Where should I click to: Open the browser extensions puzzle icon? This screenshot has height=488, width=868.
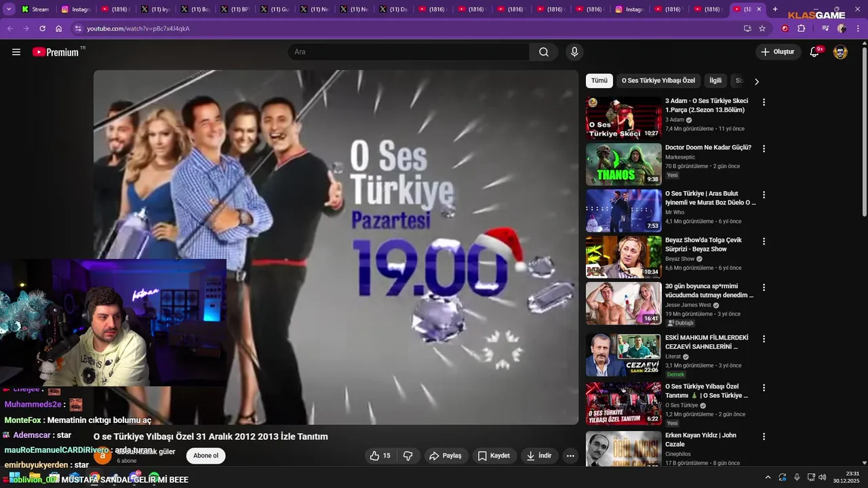pyautogui.click(x=801, y=28)
